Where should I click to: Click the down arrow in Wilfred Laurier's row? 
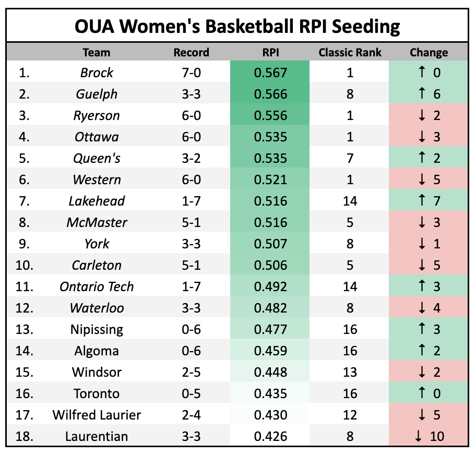(421, 415)
